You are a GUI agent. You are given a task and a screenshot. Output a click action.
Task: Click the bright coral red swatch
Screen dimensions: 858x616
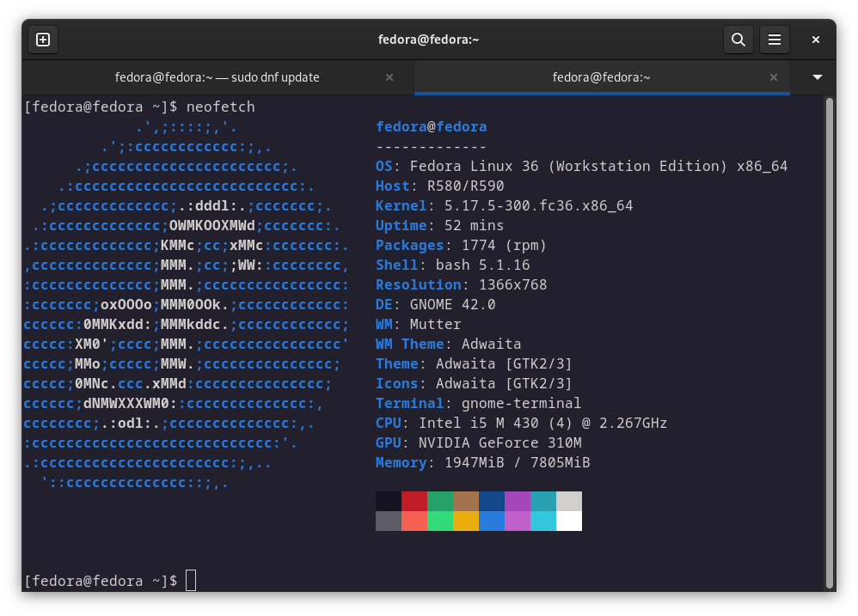(x=414, y=521)
